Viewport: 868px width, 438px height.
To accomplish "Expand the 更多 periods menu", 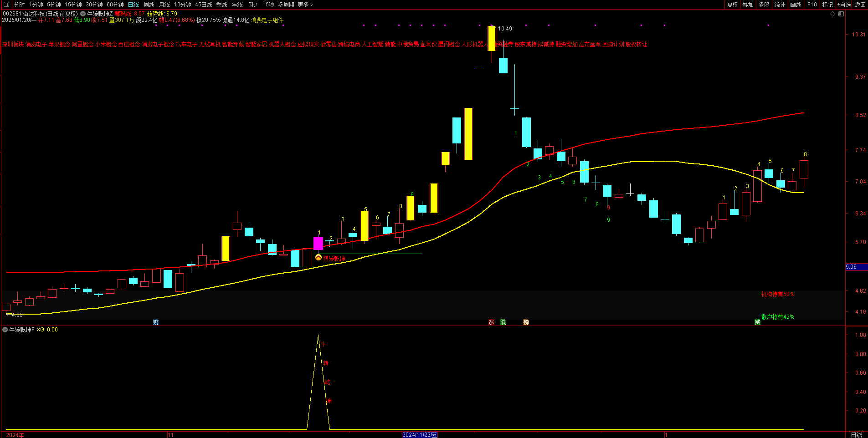I will coord(305,5).
